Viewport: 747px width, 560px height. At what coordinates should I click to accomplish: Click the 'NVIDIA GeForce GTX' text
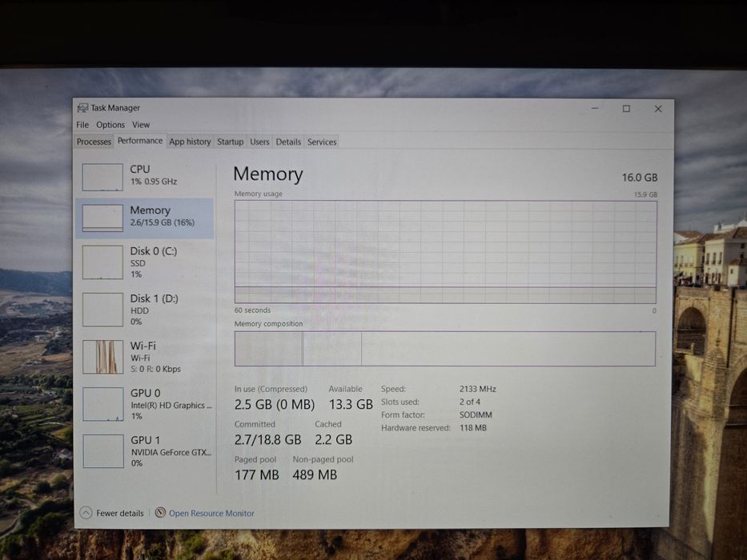[x=171, y=452]
